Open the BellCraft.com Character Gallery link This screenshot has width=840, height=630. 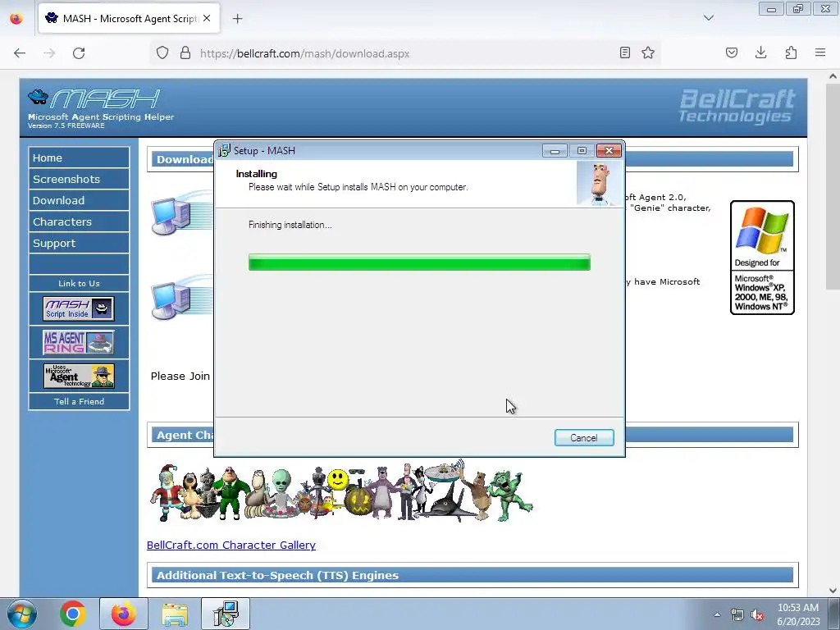(231, 545)
